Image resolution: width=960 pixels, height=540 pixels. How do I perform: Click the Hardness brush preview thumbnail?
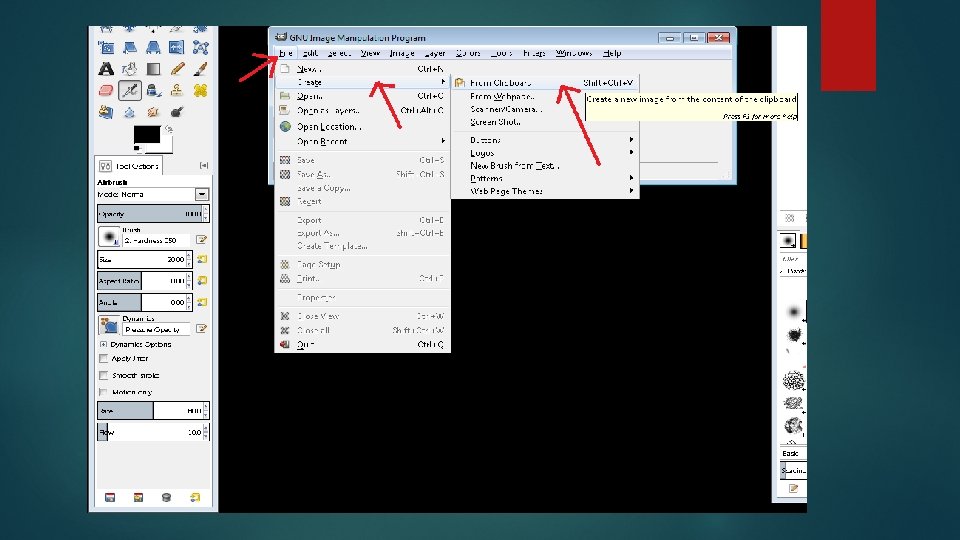109,236
